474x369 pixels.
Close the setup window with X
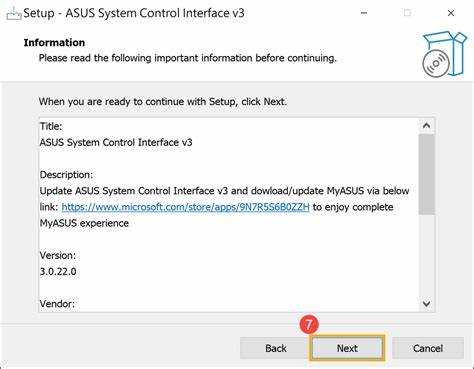[451, 13]
